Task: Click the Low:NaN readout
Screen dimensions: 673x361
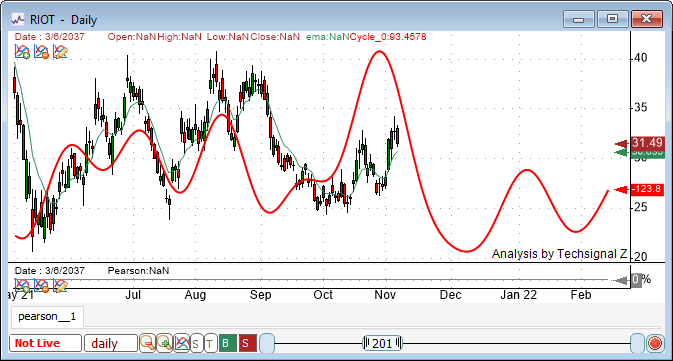Action: [228, 37]
